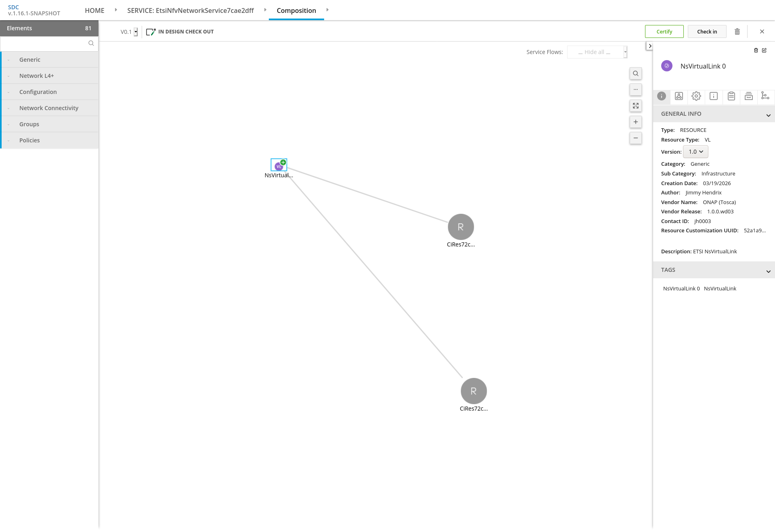
Task: Delete the selected NsVirtualLink 0 instance
Action: click(756, 50)
